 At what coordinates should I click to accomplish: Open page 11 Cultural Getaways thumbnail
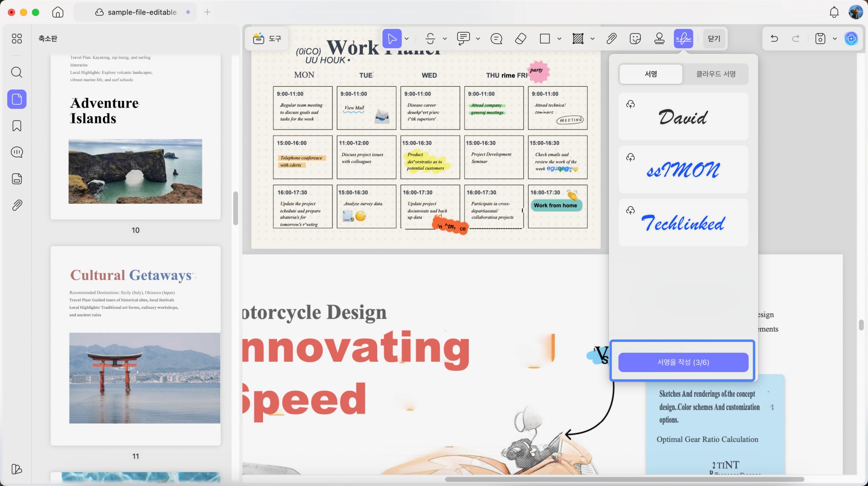point(136,346)
